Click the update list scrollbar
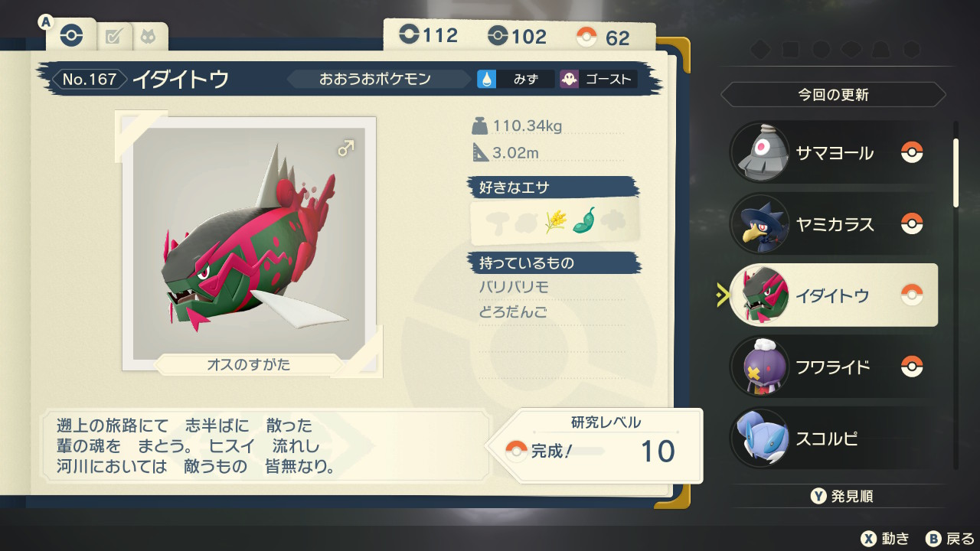This screenshot has height=551, width=980. tap(955, 295)
